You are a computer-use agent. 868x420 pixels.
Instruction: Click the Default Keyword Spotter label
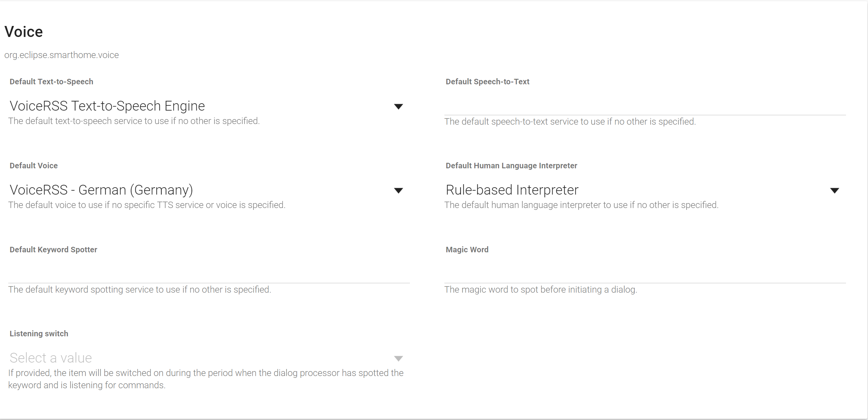pos(53,250)
